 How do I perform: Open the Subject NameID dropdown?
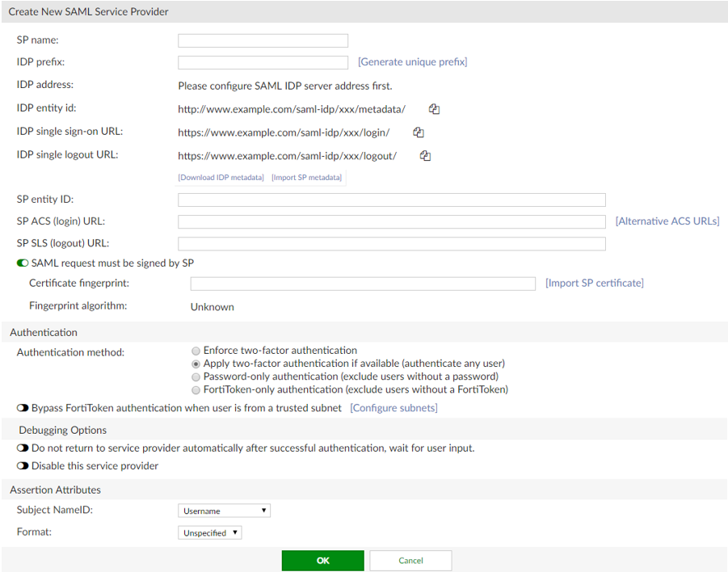coord(224,510)
